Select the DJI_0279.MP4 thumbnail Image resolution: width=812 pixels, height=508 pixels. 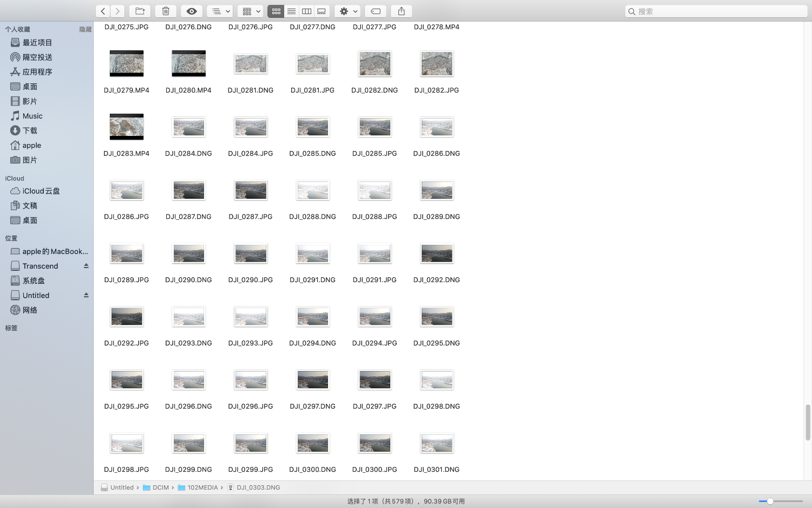click(x=127, y=63)
